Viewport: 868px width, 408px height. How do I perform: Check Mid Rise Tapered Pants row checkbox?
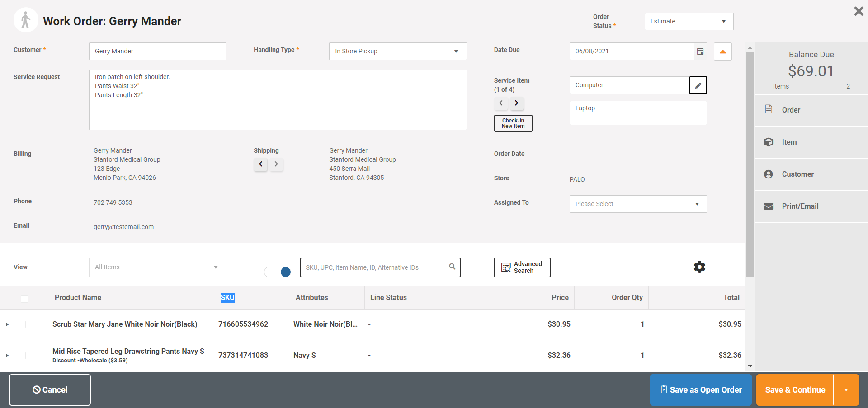tap(22, 356)
